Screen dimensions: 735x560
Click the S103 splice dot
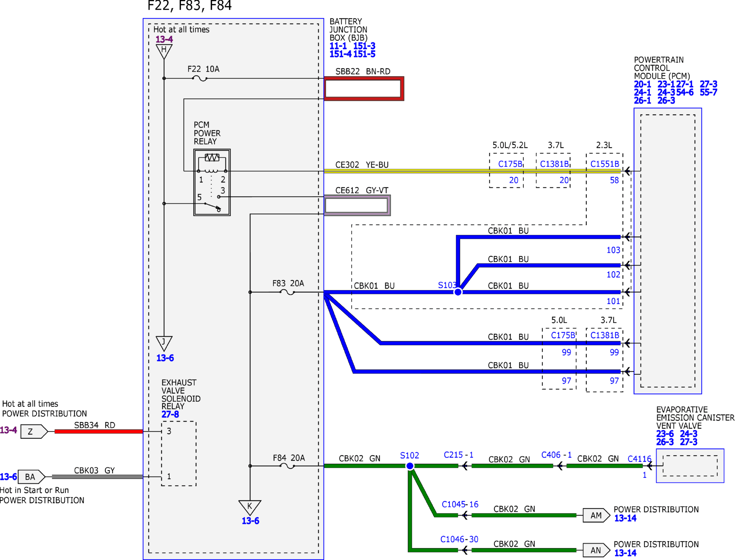(458, 292)
